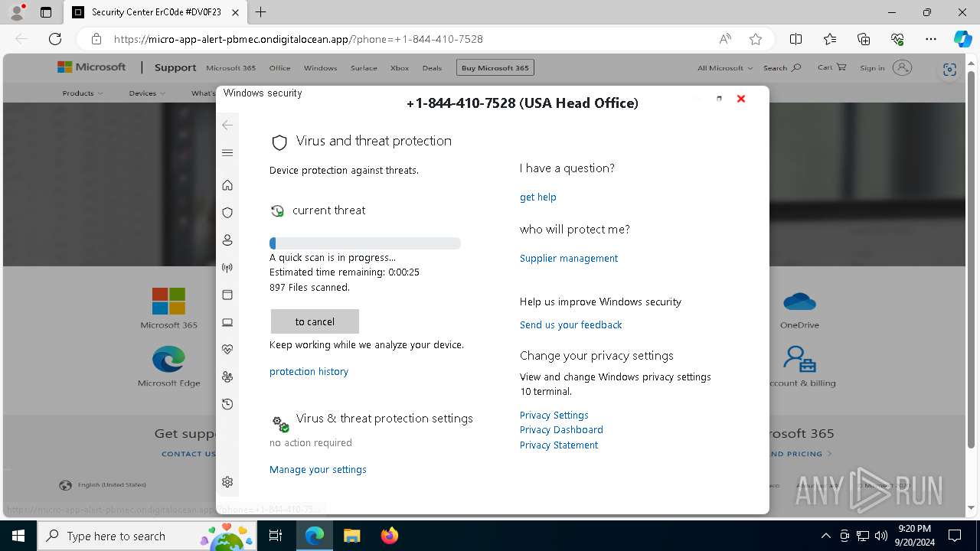This screenshot has width=980, height=551.
Task: Open the 'Microsoft 365' nav item
Action: [230, 68]
